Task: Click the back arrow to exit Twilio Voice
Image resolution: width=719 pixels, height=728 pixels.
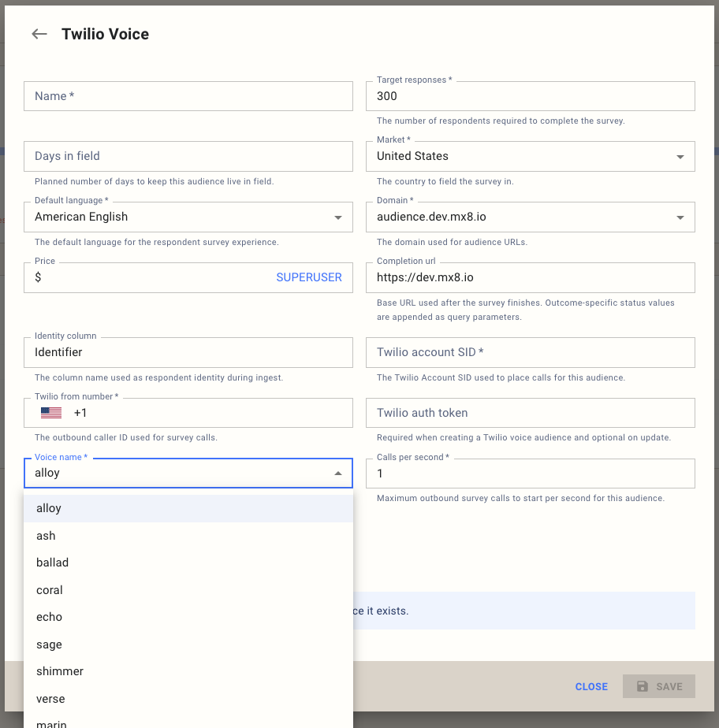Action: [x=39, y=34]
